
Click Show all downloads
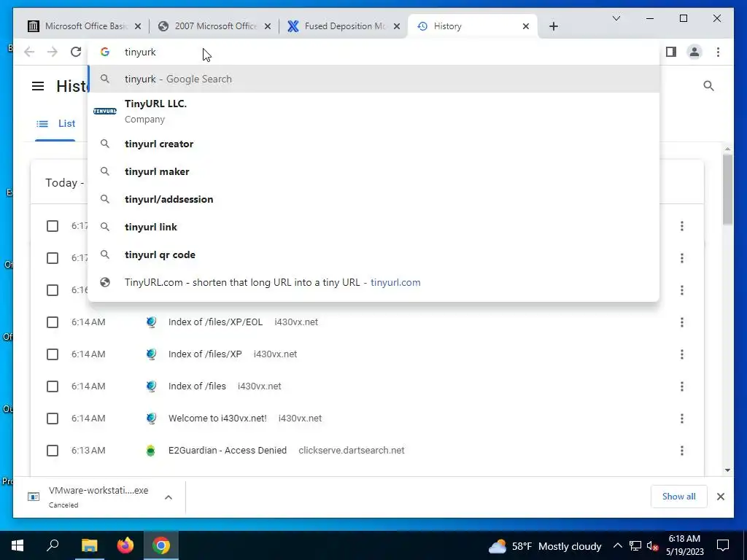[678, 497]
